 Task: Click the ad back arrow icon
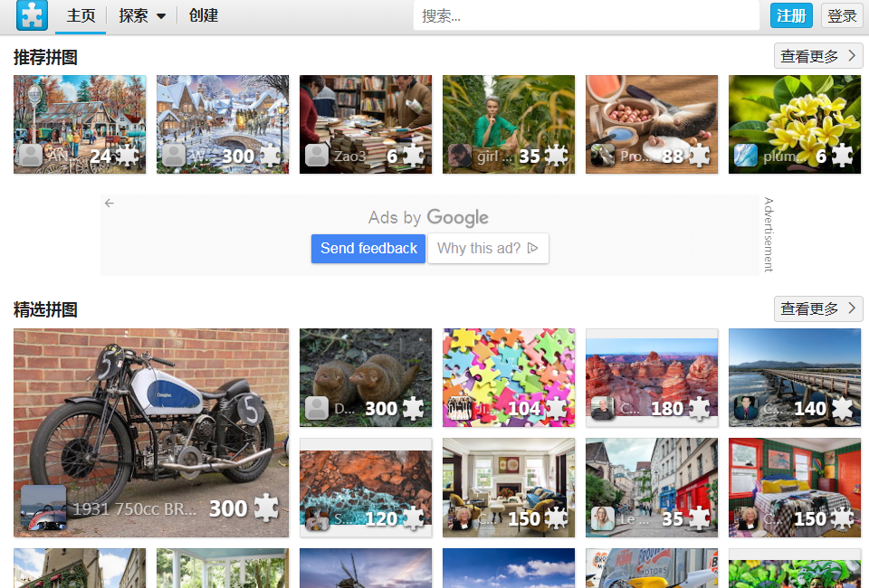(x=110, y=204)
